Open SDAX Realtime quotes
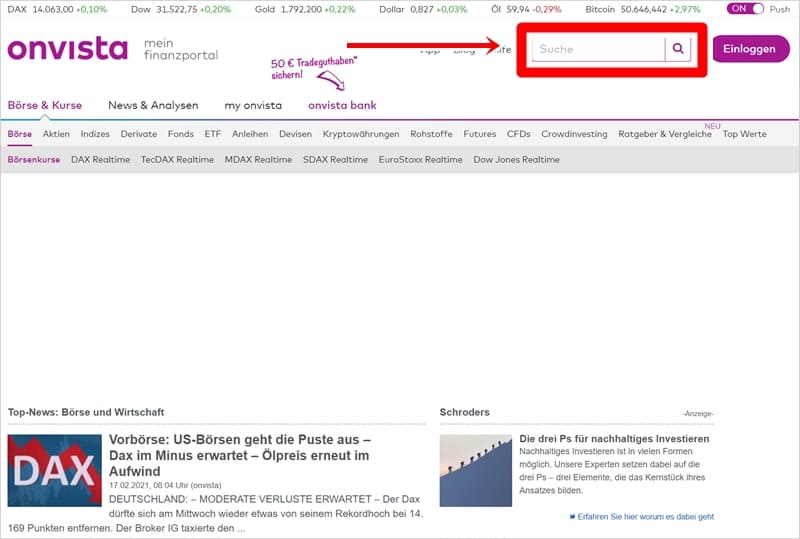This screenshot has height=539, width=800. tap(335, 159)
